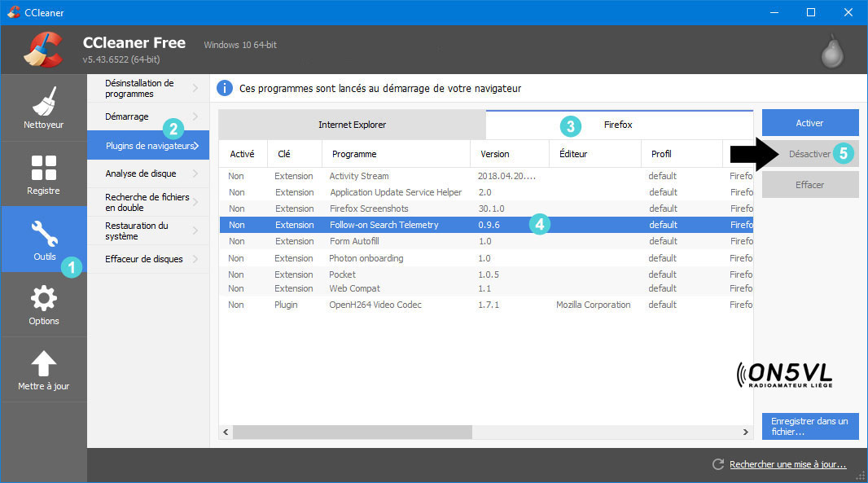This screenshot has width=868, height=483.
Task: Select the Firefox Screenshots row
Action: [486, 209]
